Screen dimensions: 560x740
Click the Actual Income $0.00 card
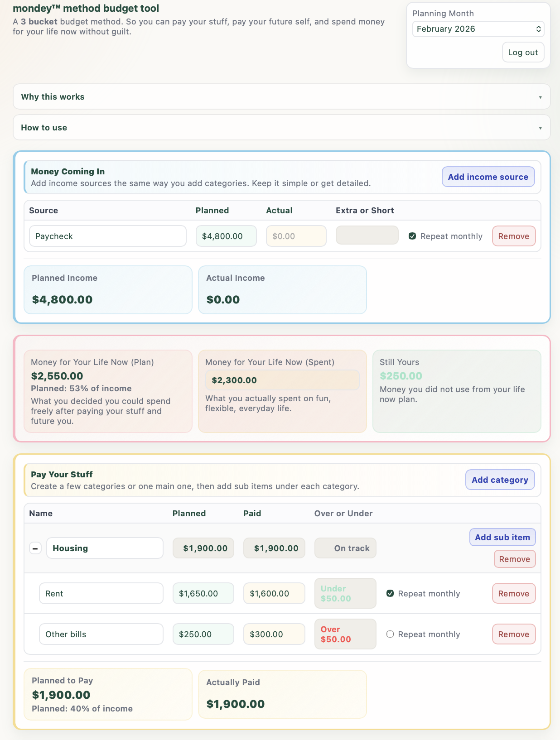(282, 290)
